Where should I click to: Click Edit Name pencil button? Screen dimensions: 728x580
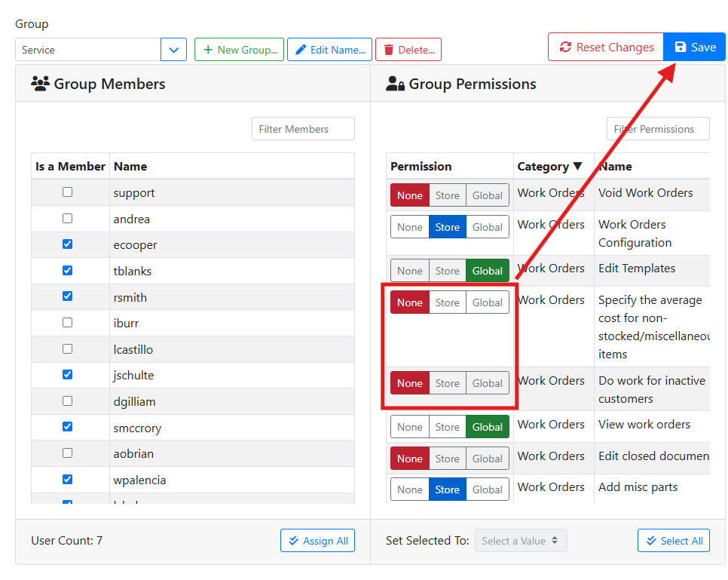[329, 50]
